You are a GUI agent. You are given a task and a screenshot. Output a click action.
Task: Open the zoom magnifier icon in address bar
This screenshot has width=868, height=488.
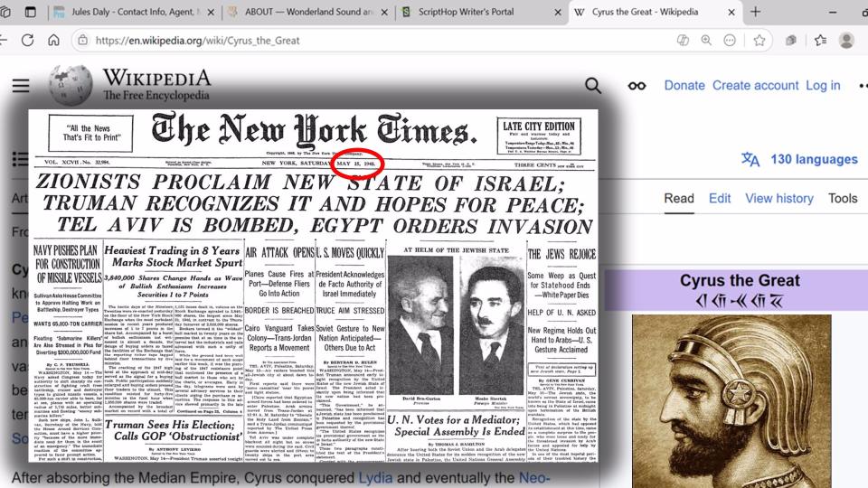[x=706, y=41]
